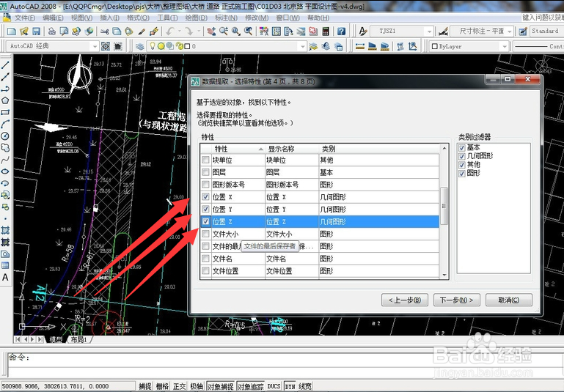The width and height of the screenshot is (564, 392).
Task: Click the Plot print icon
Action: (52, 32)
